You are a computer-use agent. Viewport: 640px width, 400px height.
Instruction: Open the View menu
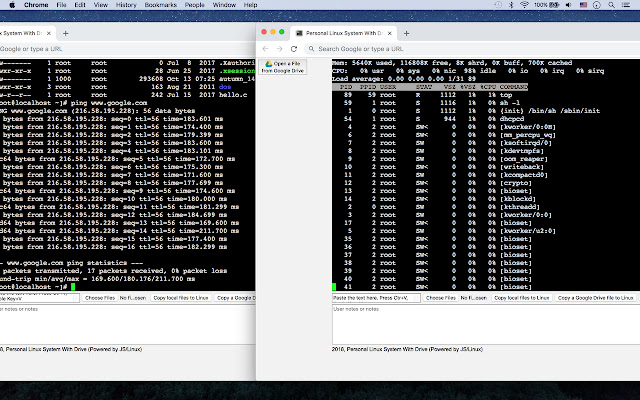click(x=101, y=5)
